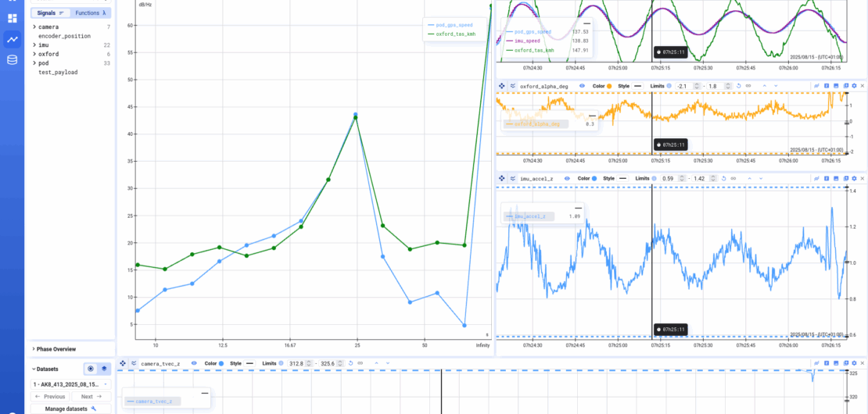Viewport: 868px width, 414px height.
Task: Switch to the Functions tab
Action: tap(90, 12)
